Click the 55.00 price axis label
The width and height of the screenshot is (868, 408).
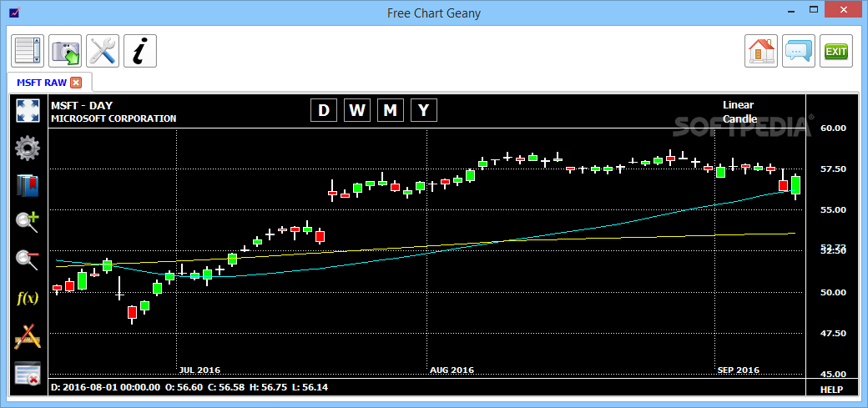click(833, 209)
